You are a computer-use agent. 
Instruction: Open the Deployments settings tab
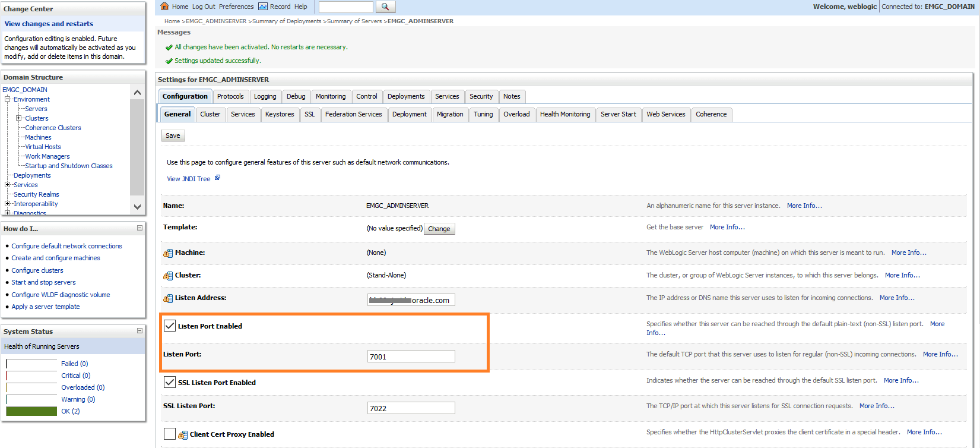406,96
